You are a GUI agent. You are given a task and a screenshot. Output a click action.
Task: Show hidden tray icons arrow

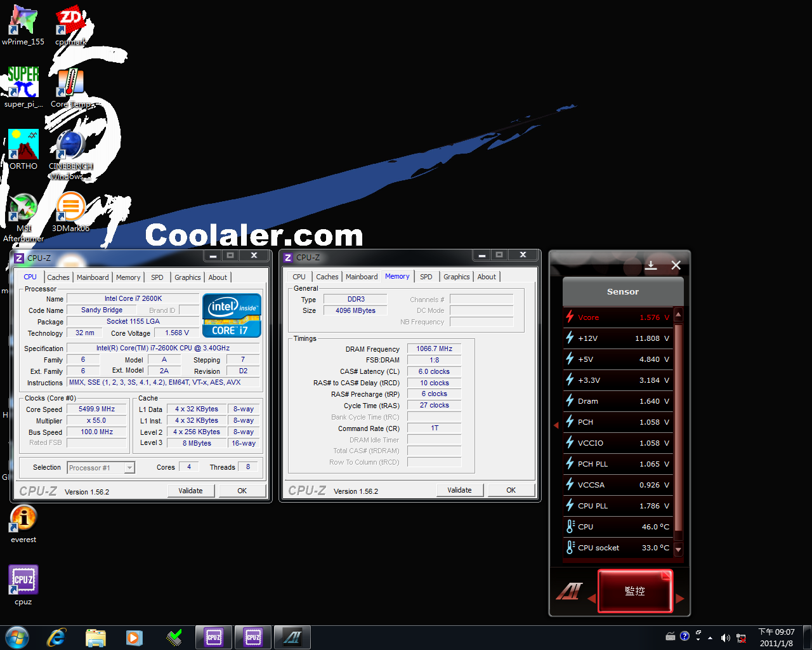[x=710, y=638]
